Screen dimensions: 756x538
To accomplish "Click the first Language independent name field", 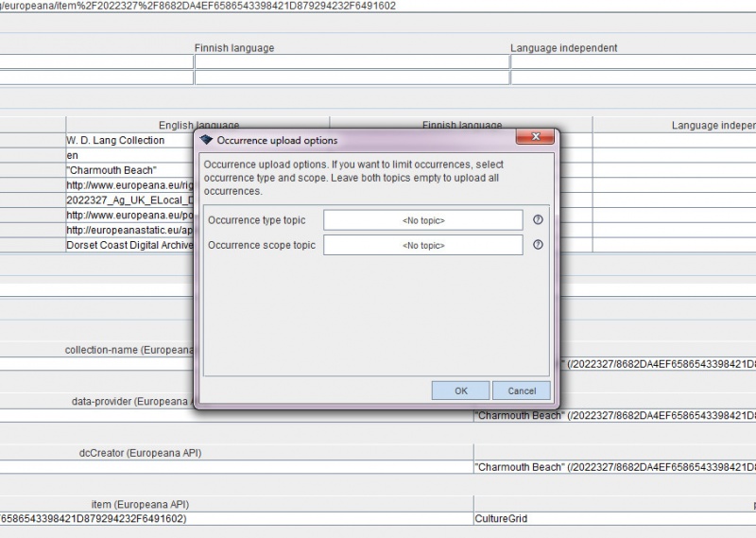I will point(632,62).
